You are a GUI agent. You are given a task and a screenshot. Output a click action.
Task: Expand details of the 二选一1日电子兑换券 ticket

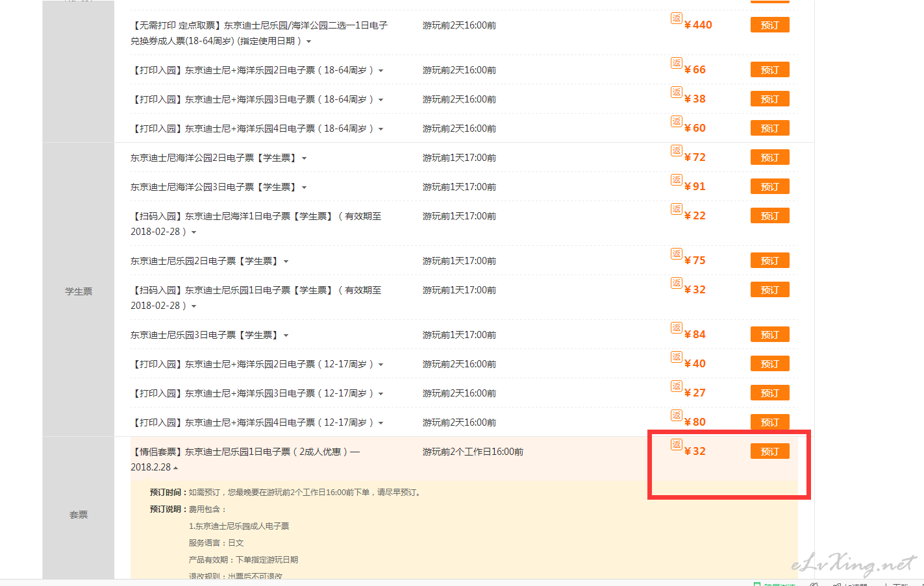click(309, 42)
